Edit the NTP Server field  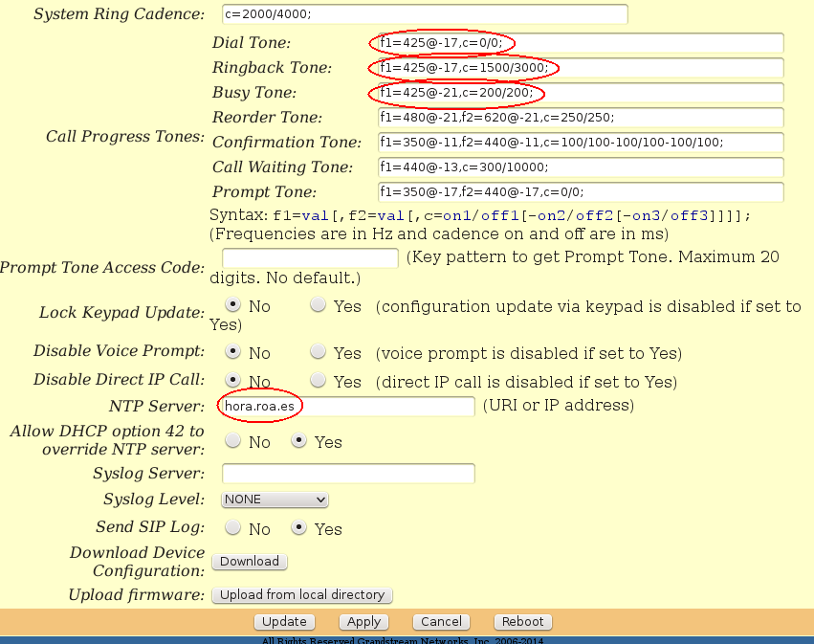[x=344, y=406]
